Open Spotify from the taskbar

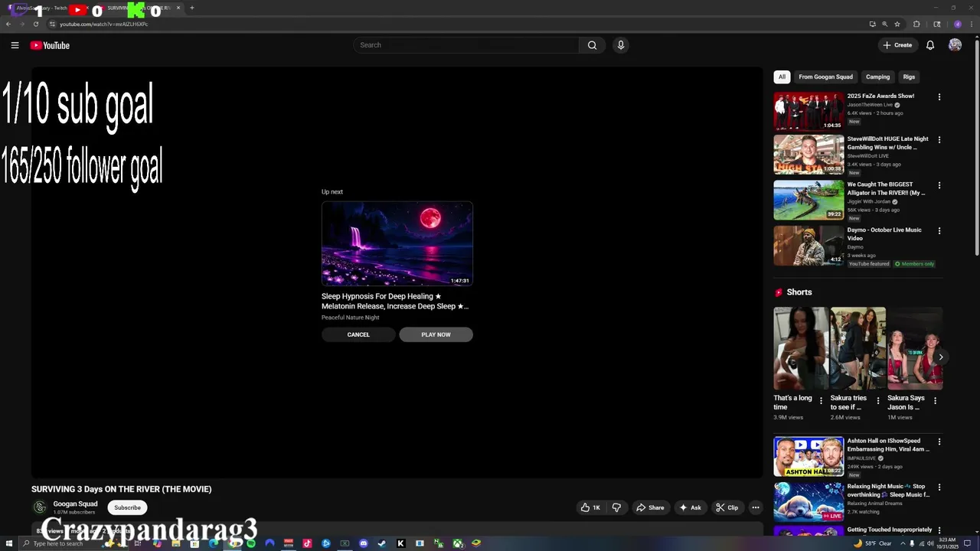pos(251,543)
